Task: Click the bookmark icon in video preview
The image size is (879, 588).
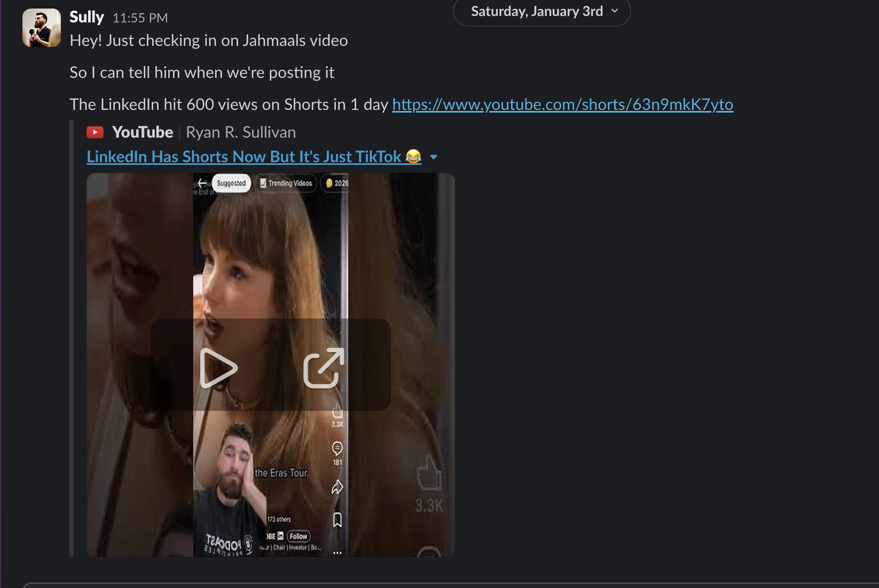Action: coord(338,520)
